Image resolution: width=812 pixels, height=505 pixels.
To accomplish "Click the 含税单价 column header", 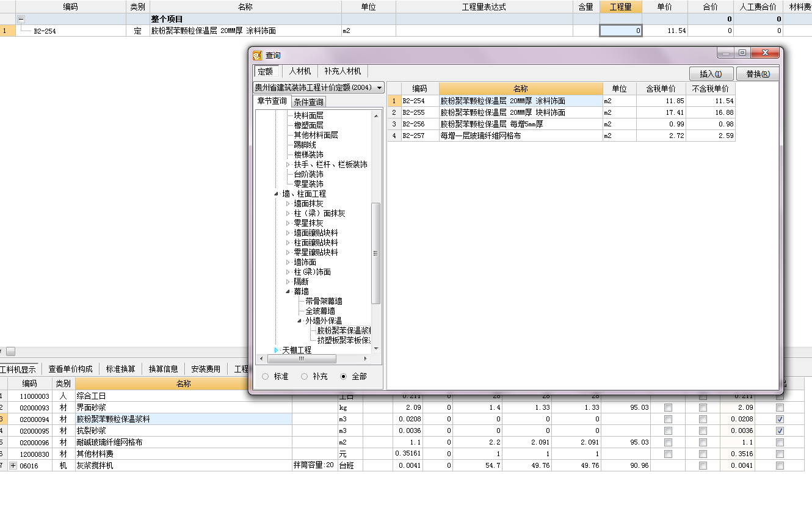I will tap(661, 89).
